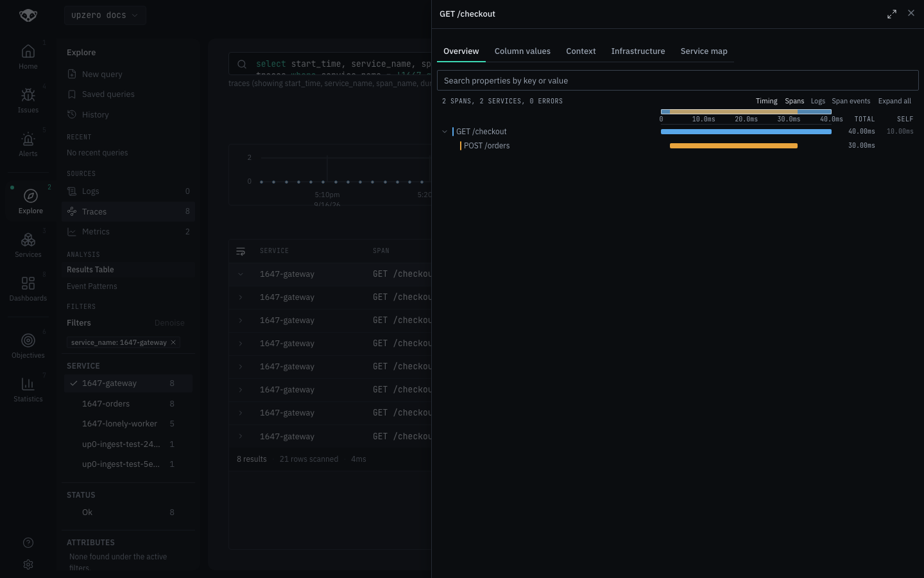Click Expand all spans
The width and height of the screenshot is (924, 578).
click(894, 101)
